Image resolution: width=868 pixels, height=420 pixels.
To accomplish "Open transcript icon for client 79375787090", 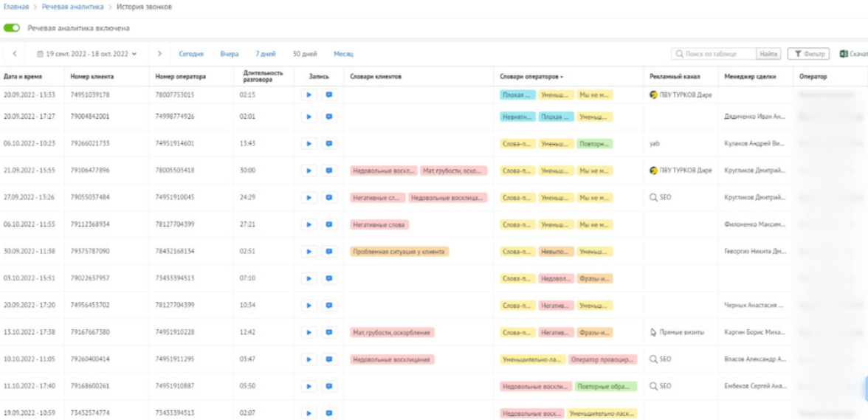I will [x=328, y=252].
